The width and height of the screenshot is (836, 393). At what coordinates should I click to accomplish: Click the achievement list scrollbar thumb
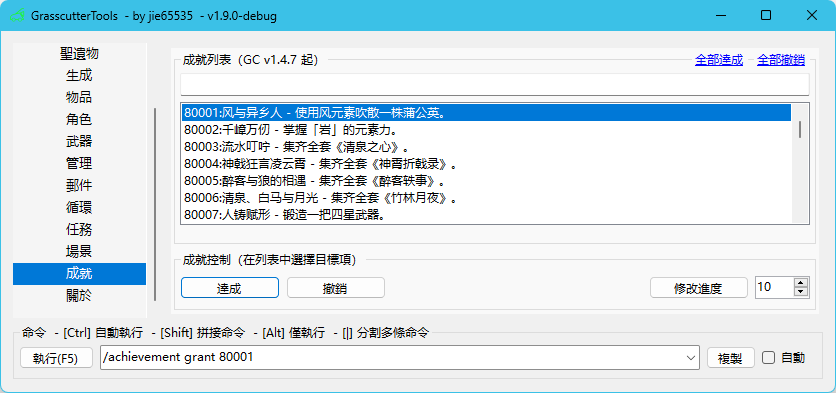[x=800, y=130]
